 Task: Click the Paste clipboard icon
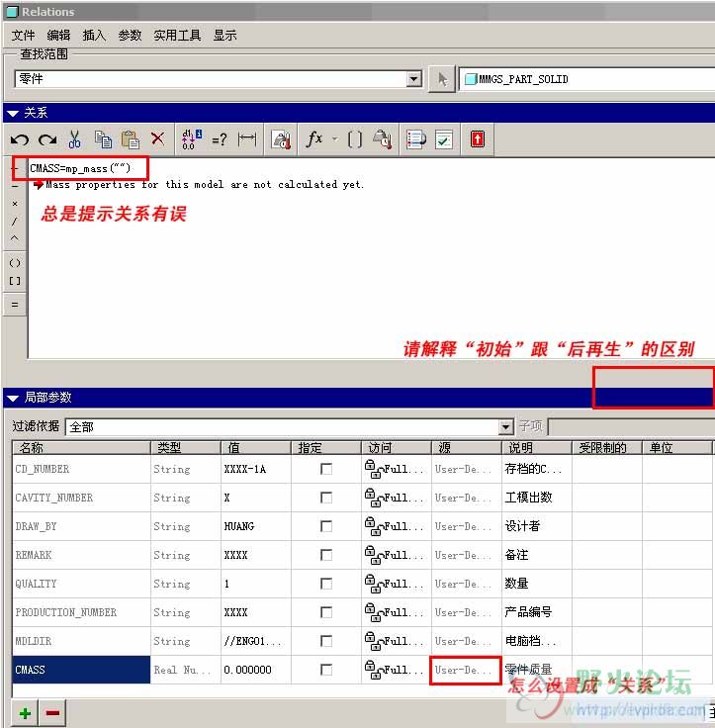click(131, 139)
